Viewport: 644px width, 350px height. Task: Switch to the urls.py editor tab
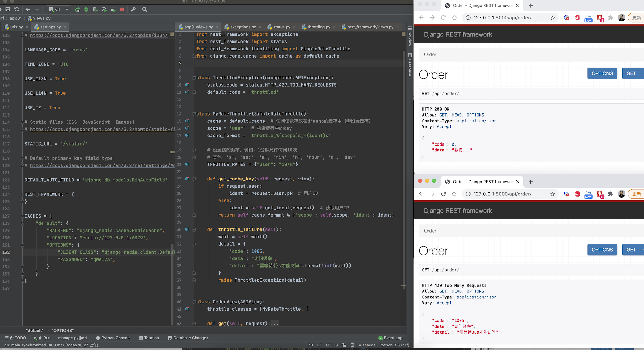coord(16,27)
